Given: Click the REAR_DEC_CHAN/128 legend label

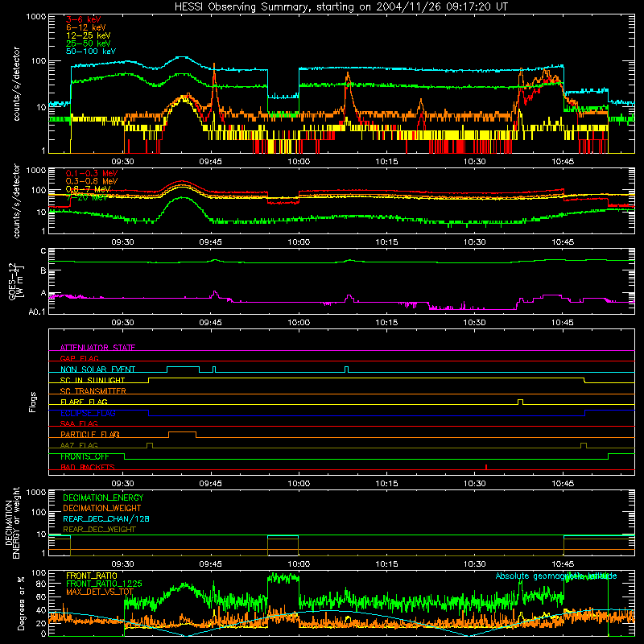Looking at the screenshot, I should [x=106, y=519].
